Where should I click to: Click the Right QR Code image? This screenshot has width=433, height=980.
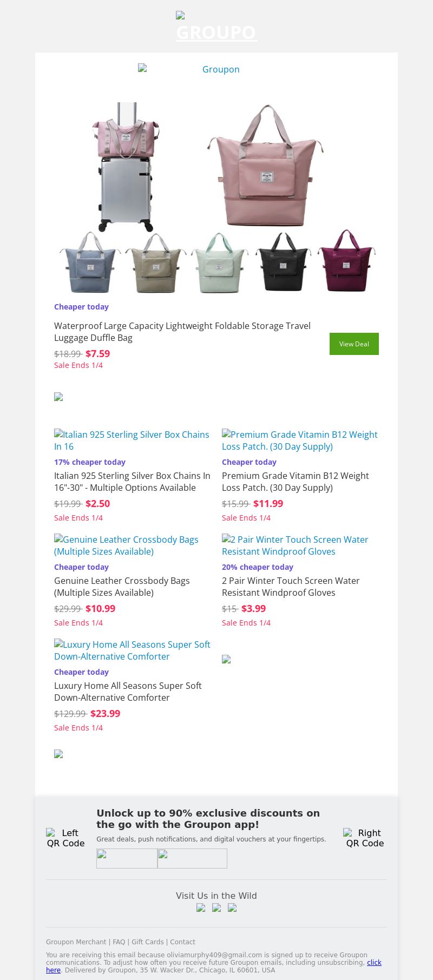[365, 838]
